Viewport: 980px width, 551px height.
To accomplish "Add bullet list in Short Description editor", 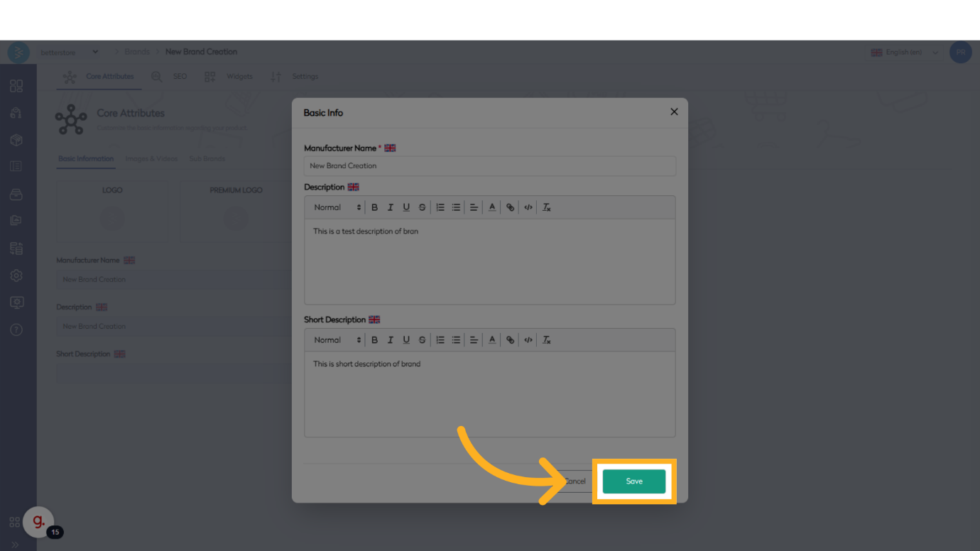I will pos(456,340).
